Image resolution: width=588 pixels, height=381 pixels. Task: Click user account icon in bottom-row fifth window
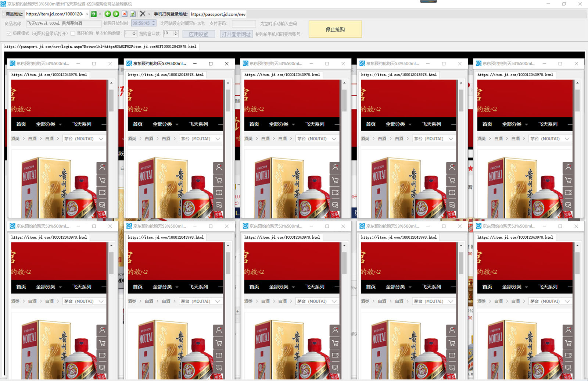[x=568, y=330]
